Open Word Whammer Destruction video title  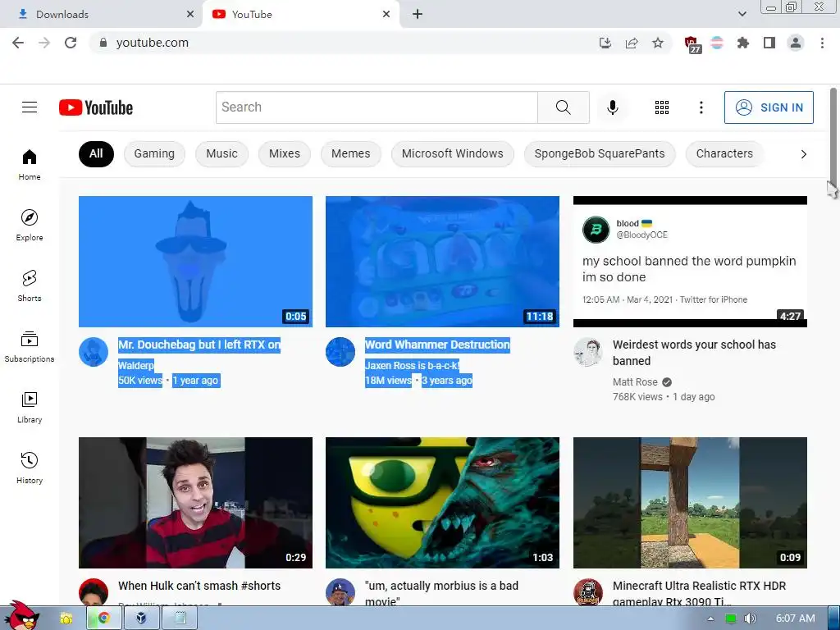point(437,345)
